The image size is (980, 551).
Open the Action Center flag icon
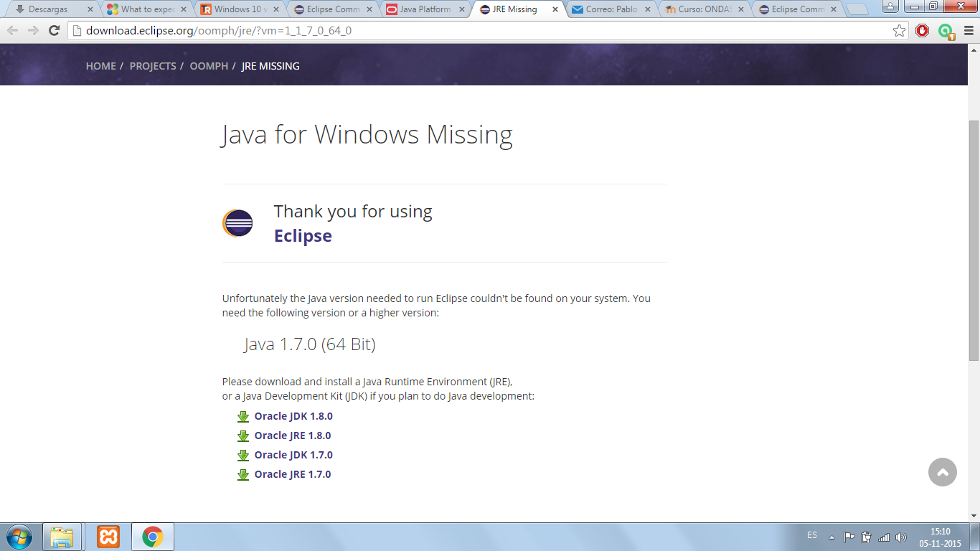(x=849, y=537)
